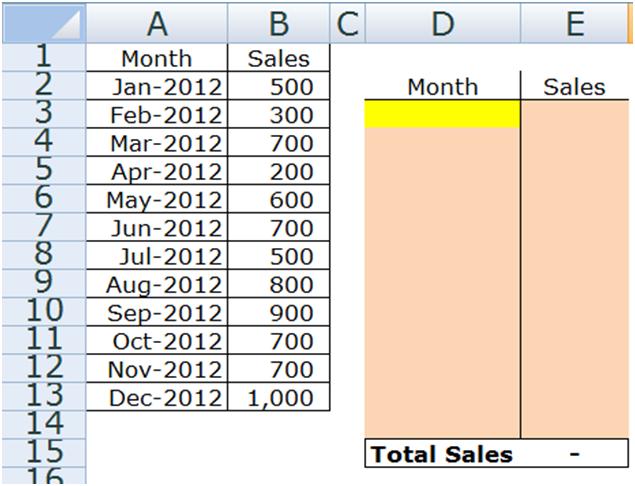Click Sales header cell in column B
Image resolution: width=635 pixels, height=486 pixels.
[279, 58]
